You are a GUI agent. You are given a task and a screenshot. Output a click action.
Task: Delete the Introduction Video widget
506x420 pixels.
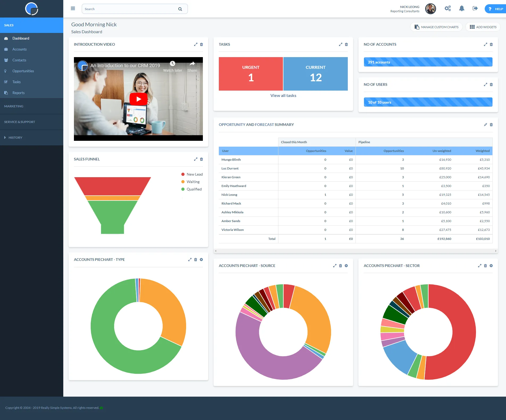pyautogui.click(x=202, y=44)
